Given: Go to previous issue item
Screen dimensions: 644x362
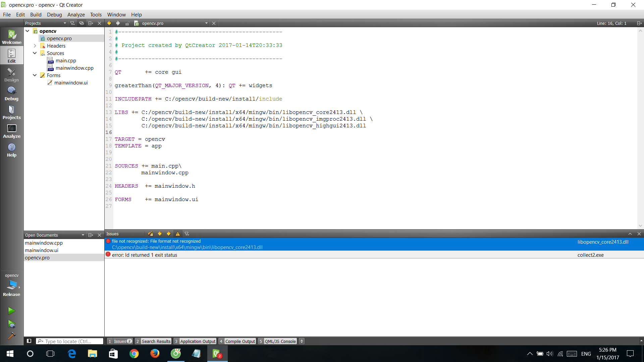Looking at the screenshot, I should (x=160, y=234).
